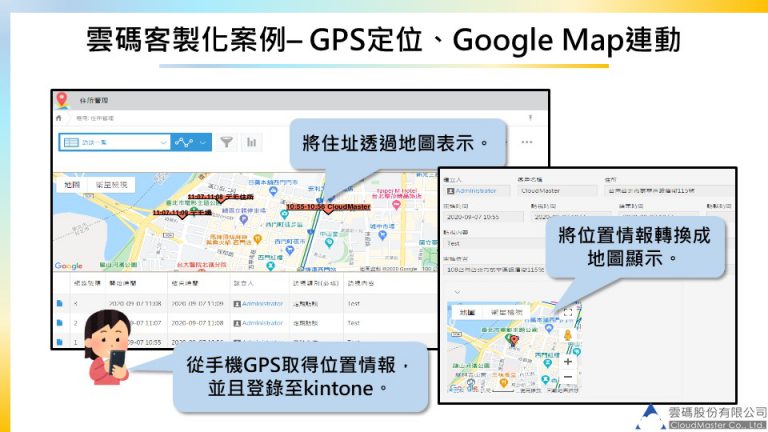
Task: Open the three-dot more options menu
Action: click(527, 142)
